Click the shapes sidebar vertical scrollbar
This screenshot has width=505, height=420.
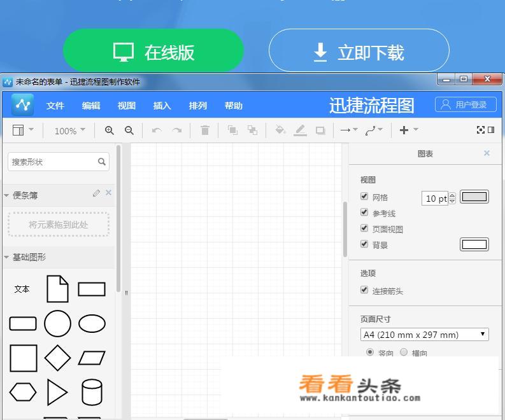(x=118, y=219)
